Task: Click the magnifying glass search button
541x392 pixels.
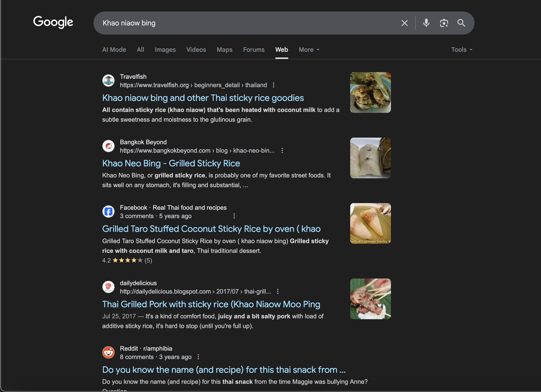Action: [x=461, y=23]
